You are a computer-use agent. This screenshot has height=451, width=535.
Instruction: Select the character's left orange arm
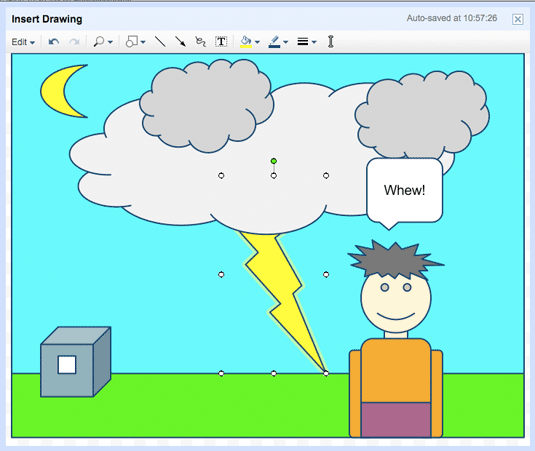[x=355, y=394]
